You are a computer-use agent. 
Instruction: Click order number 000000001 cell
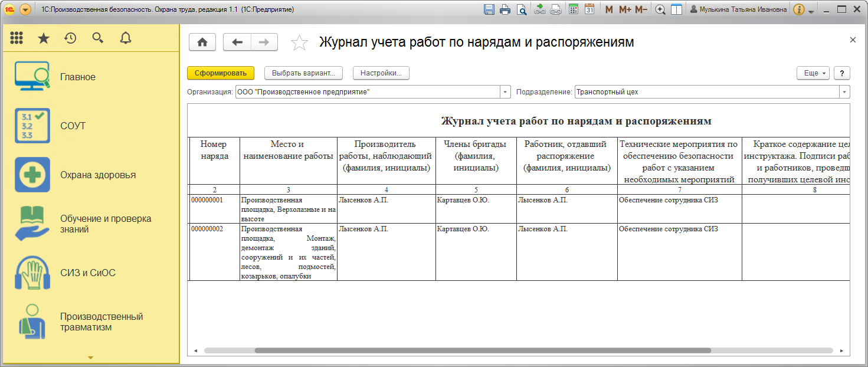coord(215,208)
